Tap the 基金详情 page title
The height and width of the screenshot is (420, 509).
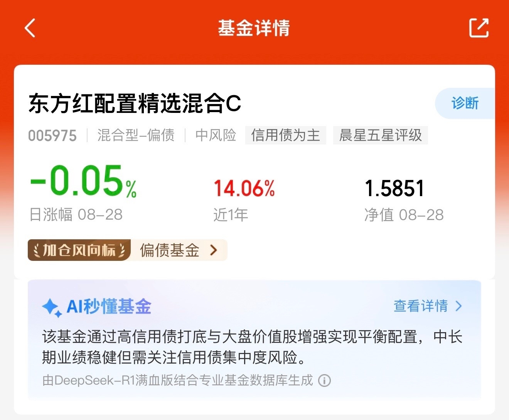point(254,28)
